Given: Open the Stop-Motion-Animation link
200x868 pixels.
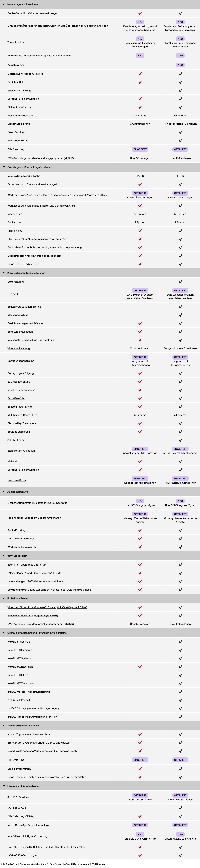Looking at the screenshot, I should (21, 451).
